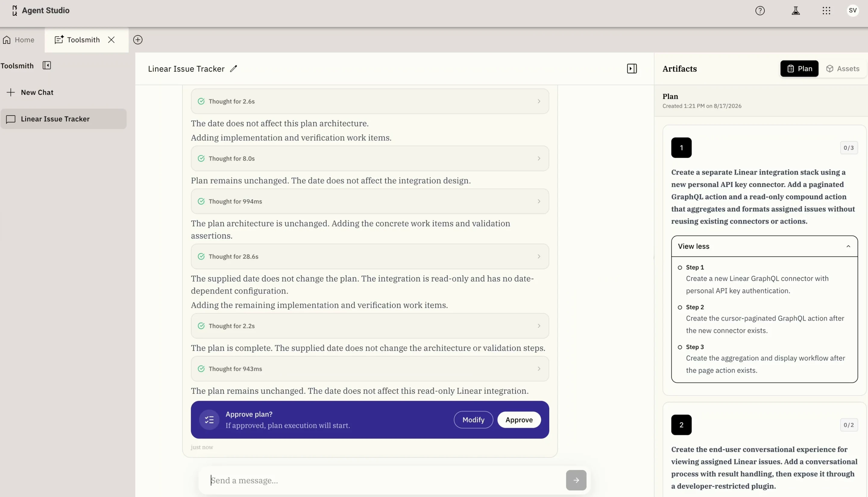Open the apps grid icon

826,11
